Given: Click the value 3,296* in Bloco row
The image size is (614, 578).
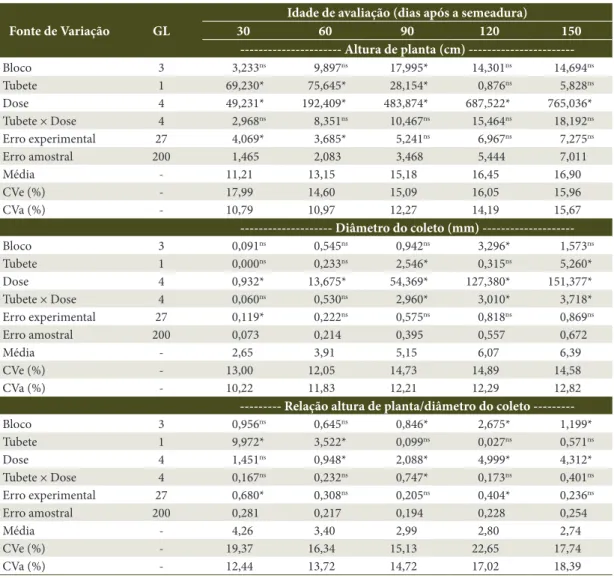Looking at the screenshot, I should point(493,246).
